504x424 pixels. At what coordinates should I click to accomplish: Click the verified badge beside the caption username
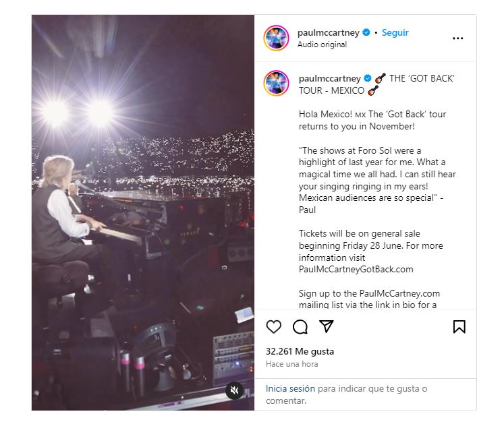368,78
